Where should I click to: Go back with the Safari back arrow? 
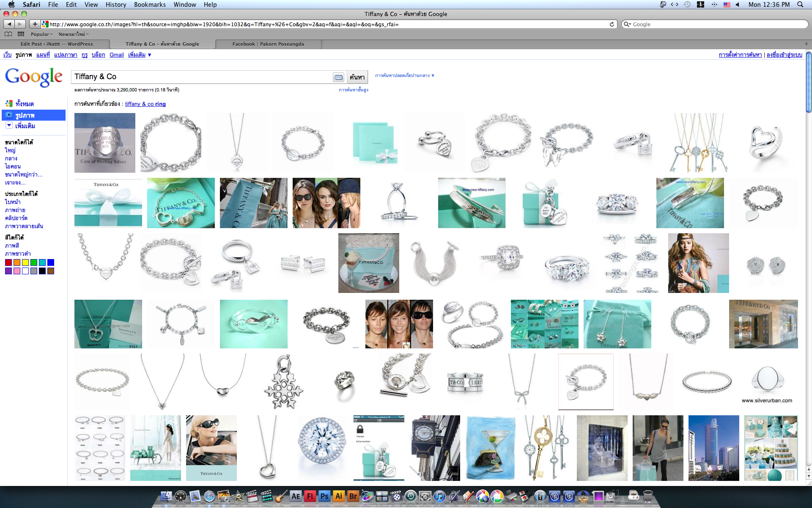pos(9,24)
